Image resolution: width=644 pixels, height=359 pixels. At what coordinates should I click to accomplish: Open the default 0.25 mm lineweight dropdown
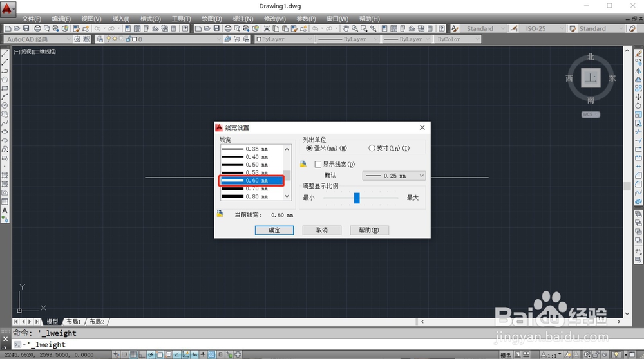pos(394,176)
